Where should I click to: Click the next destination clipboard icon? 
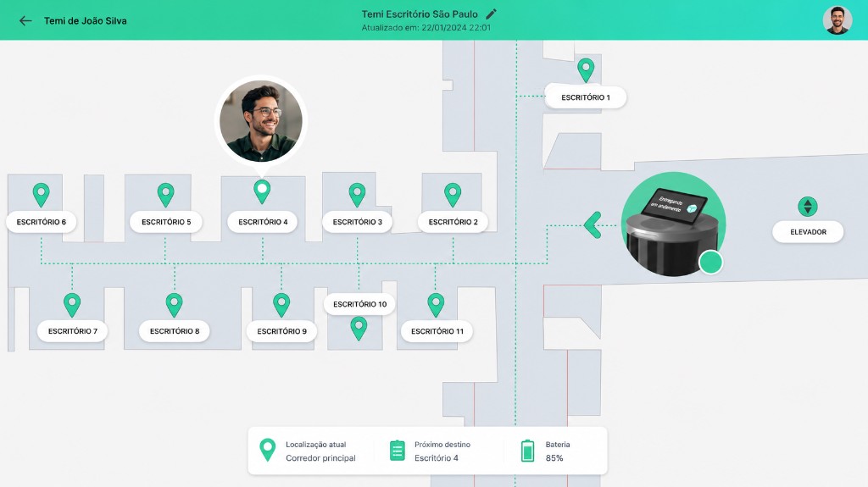pyautogui.click(x=397, y=451)
